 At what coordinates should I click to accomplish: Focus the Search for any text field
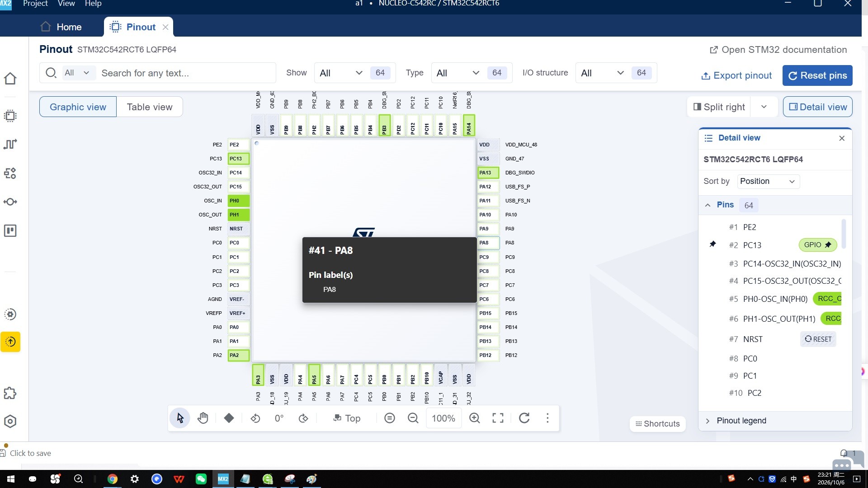pos(185,73)
